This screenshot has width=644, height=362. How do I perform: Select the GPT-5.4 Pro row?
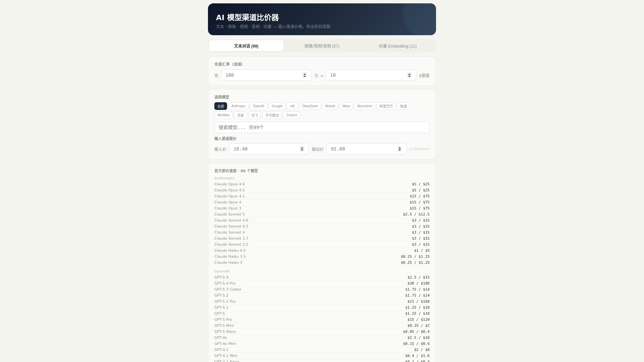tap(322, 284)
